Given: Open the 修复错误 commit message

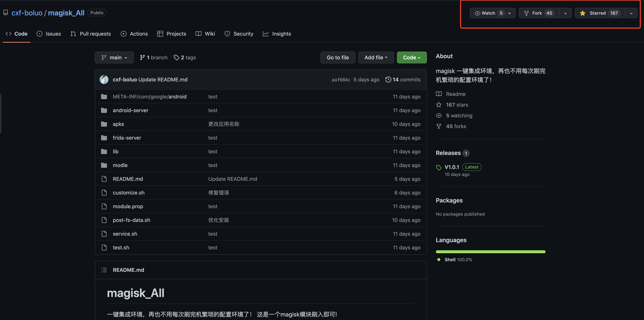Looking at the screenshot, I should coord(219,193).
